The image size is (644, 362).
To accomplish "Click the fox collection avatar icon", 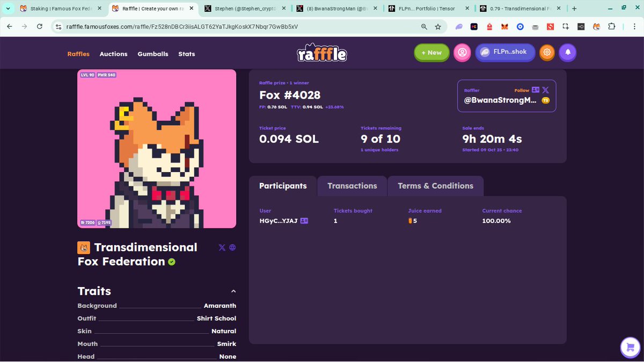I will [x=84, y=247].
